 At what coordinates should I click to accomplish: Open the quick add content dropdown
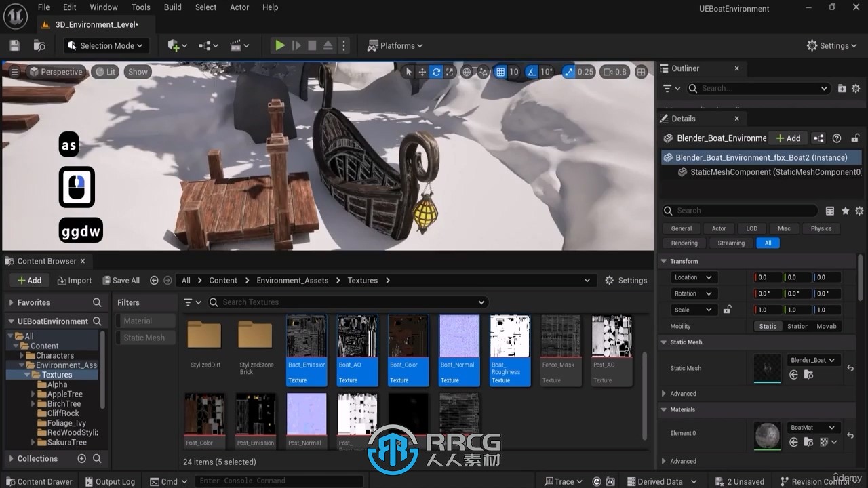point(176,45)
